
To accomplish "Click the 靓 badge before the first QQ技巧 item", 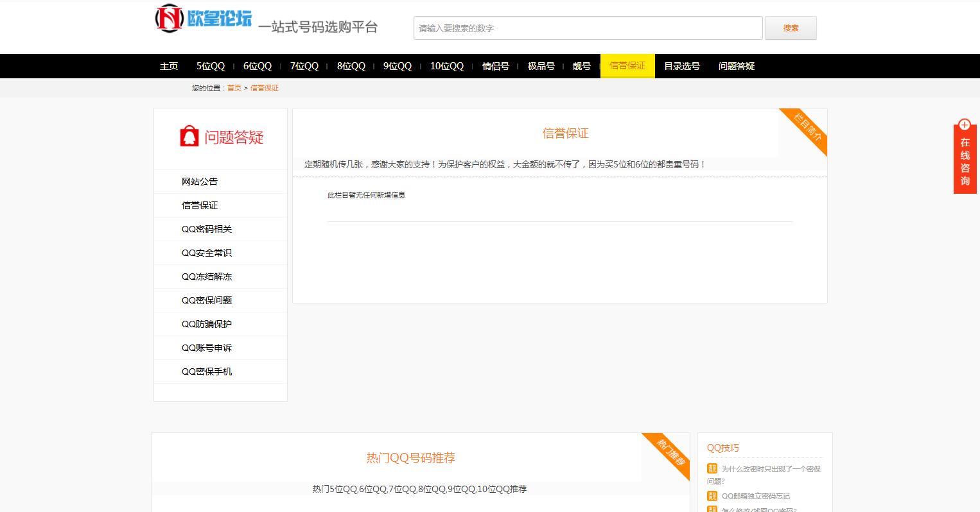I will click(x=712, y=468).
